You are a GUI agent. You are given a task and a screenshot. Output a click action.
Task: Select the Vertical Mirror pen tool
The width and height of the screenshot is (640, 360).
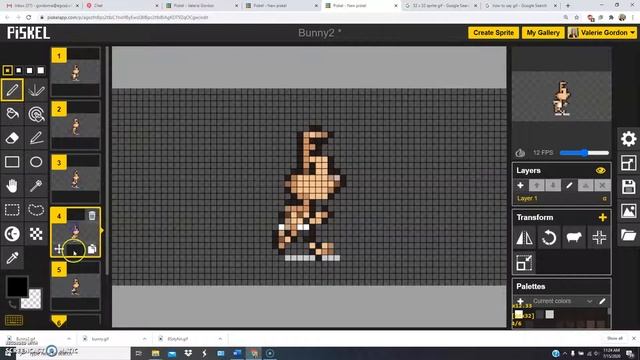click(x=36, y=90)
